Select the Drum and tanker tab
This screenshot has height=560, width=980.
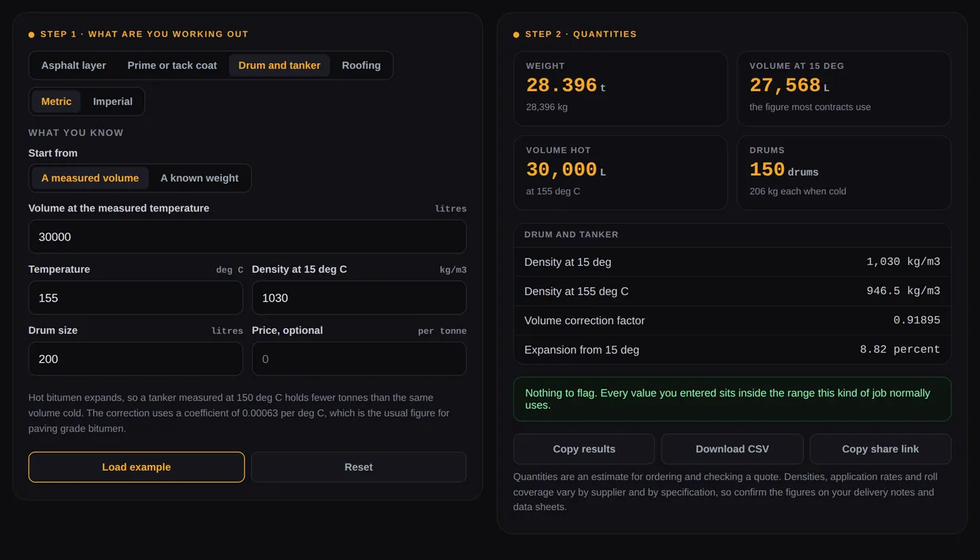[279, 66]
